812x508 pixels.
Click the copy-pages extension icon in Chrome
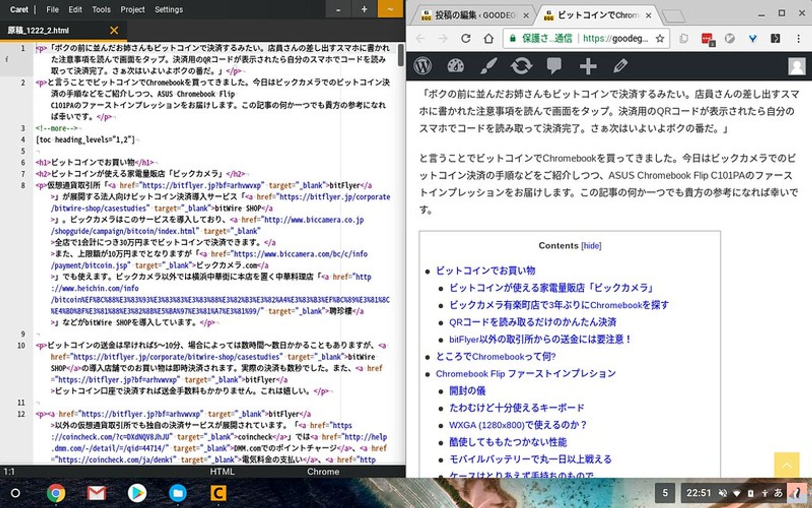(x=684, y=38)
